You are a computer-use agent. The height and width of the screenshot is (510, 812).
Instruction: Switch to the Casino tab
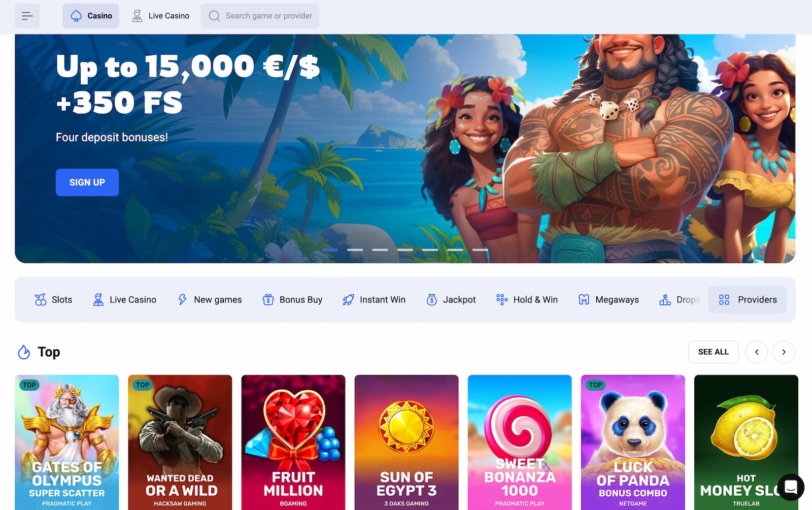click(91, 16)
